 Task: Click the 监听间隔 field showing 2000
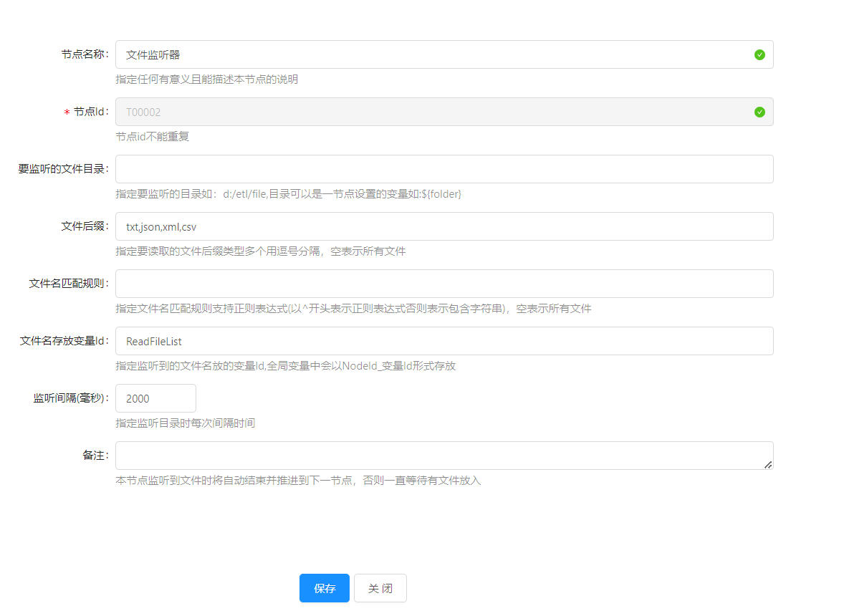pos(155,398)
